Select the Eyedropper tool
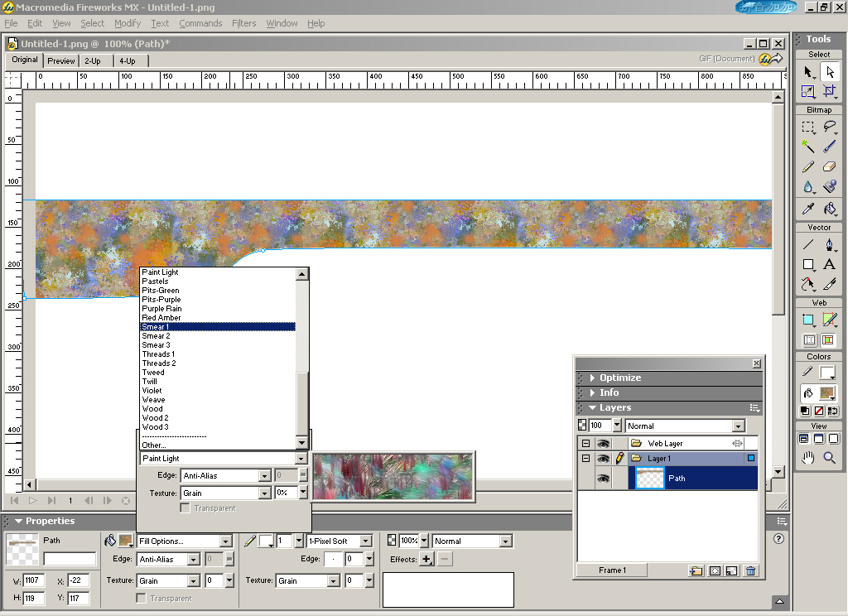The height and width of the screenshot is (616, 848). (808, 208)
